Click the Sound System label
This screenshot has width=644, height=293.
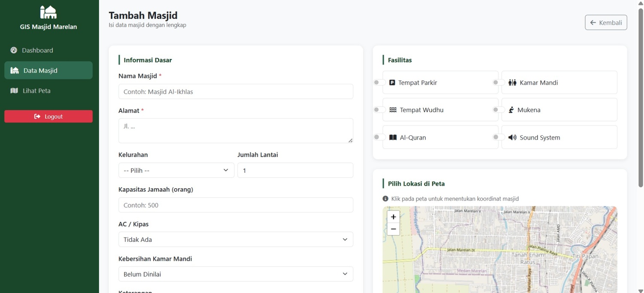click(x=540, y=137)
